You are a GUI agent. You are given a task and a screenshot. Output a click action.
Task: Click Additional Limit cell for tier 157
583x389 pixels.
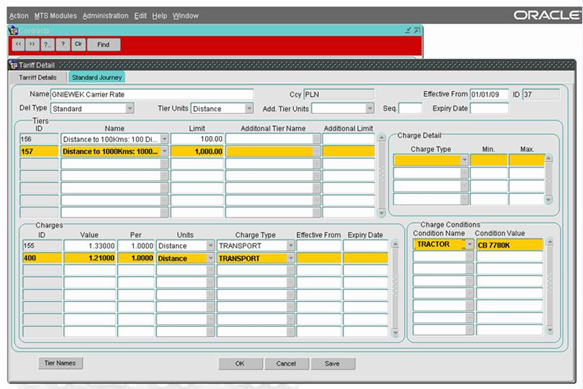point(348,151)
